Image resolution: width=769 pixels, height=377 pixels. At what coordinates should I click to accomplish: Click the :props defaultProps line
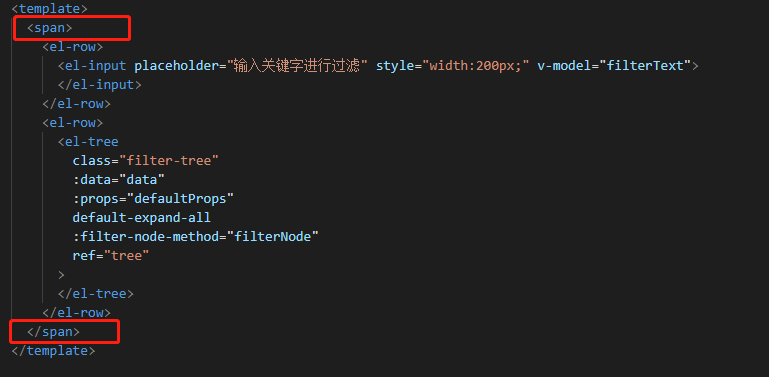pyautogui.click(x=153, y=199)
